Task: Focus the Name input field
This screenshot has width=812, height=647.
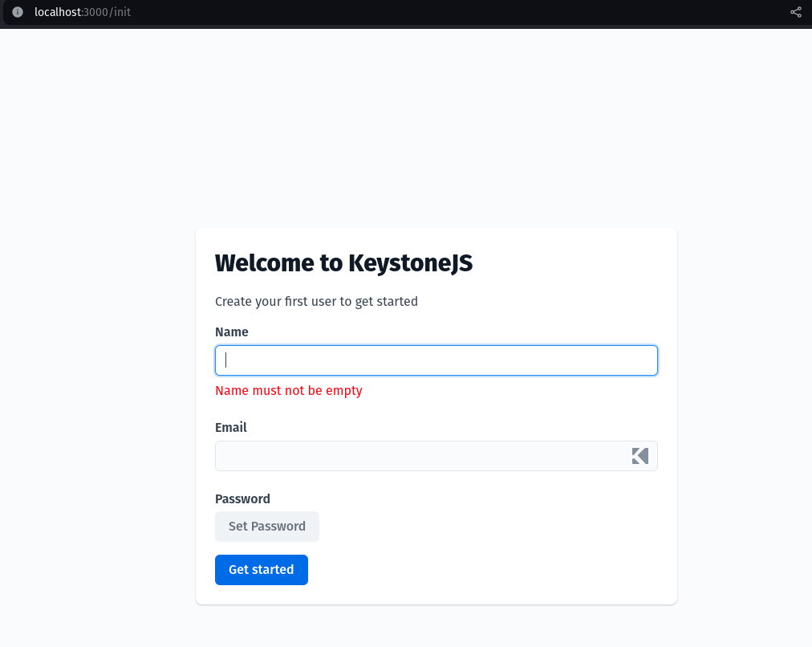Action: click(436, 360)
